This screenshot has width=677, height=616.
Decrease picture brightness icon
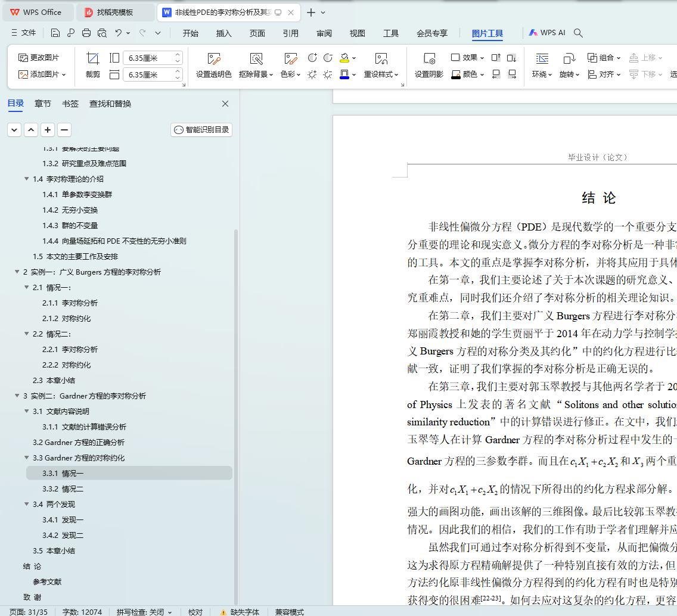(x=328, y=74)
